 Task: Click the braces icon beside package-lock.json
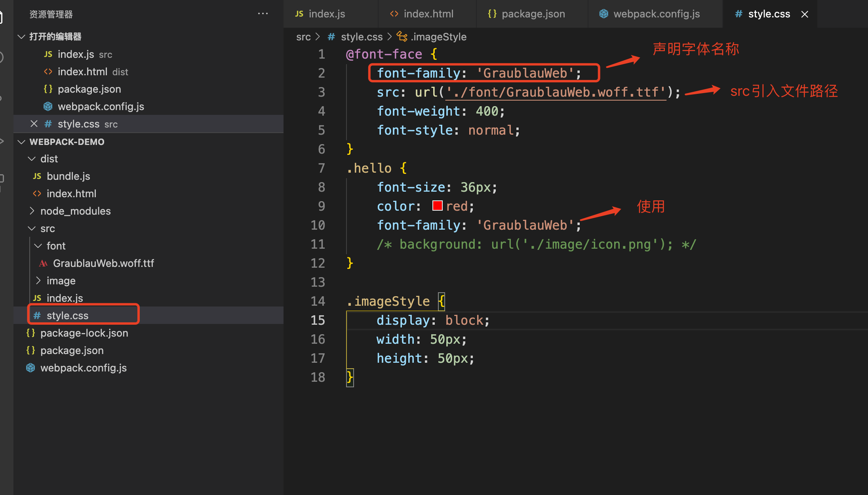point(30,333)
